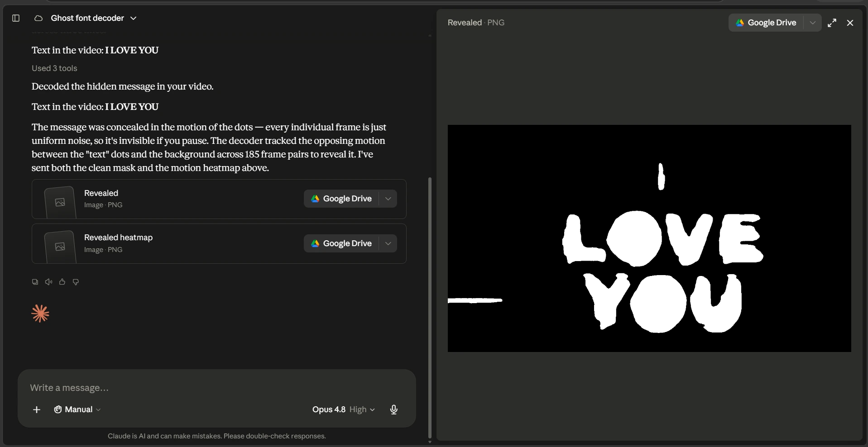This screenshot has width=868, height=447.
Task: Save Revealed image to Google Drive
Action: (341, 199)
